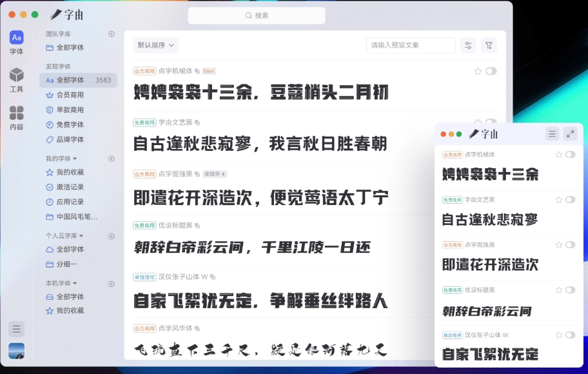Toggle activation of 点字机械体 in main window
Viewport: 588px width, 374px height.
click(x=491, y=72)
